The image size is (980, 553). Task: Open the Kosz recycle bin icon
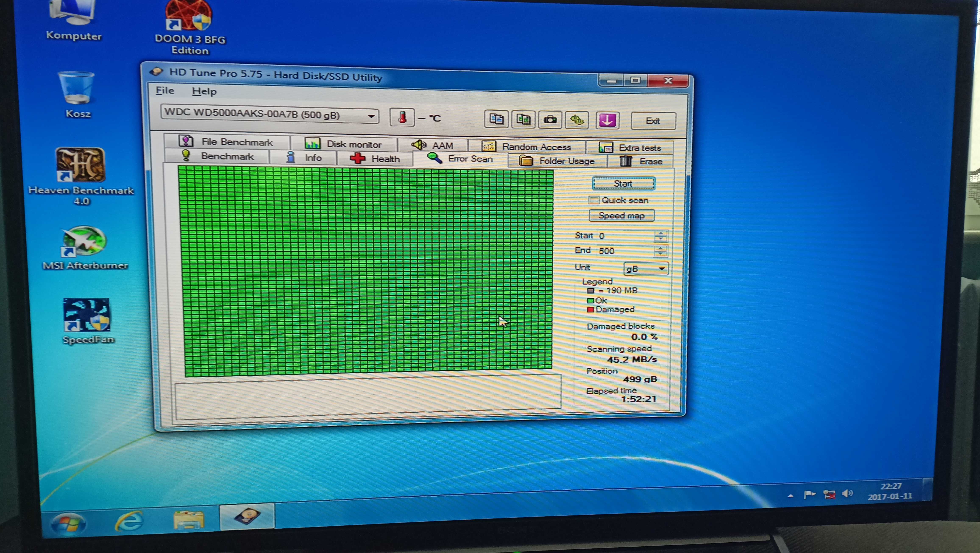pos(77,94)
